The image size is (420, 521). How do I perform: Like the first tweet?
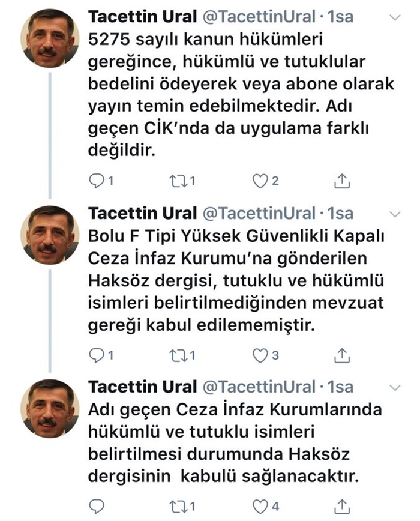(262, 178)
